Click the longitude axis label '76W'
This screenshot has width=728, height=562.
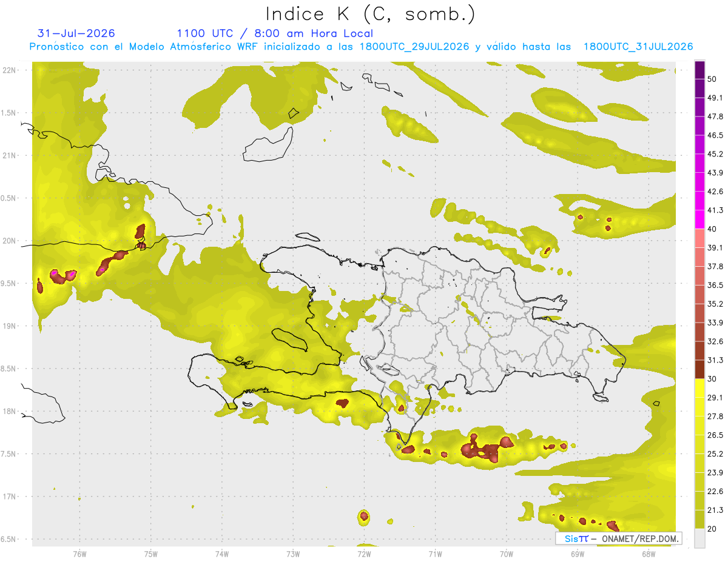coord(79,554)
